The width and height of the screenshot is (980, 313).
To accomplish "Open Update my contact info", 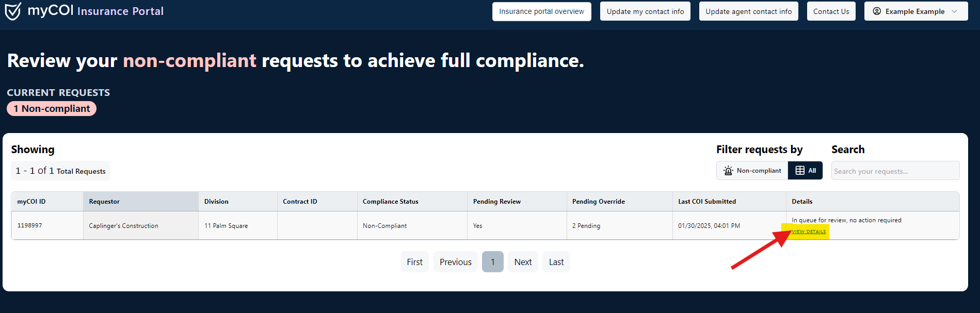I will click(x=645, y=11).
